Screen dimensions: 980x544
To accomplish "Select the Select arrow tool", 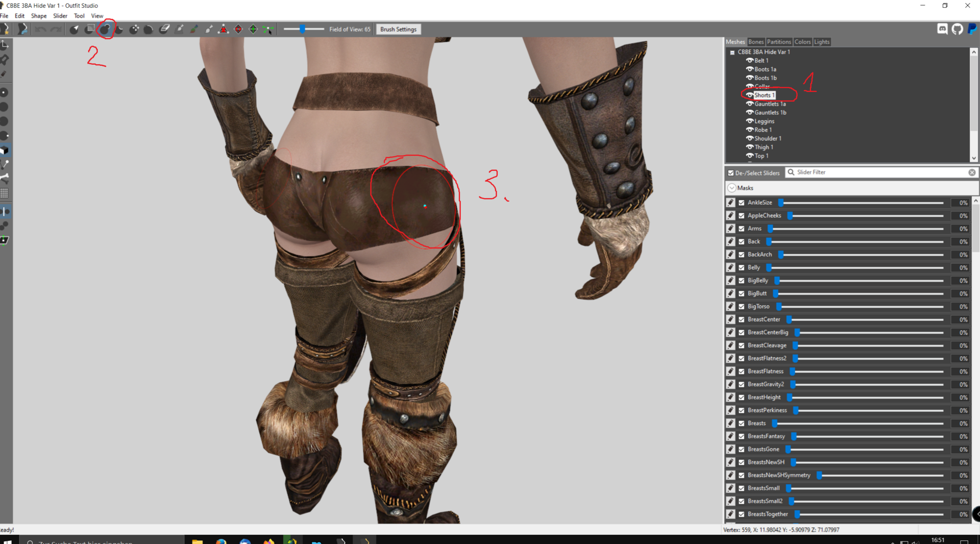I will point(75,29).
